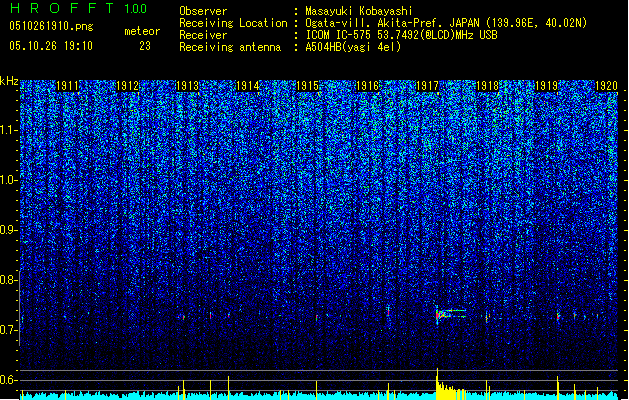Click the bright meteor echo after 1917
Viewport: 629px width, 400px height.
pos(450,314)
